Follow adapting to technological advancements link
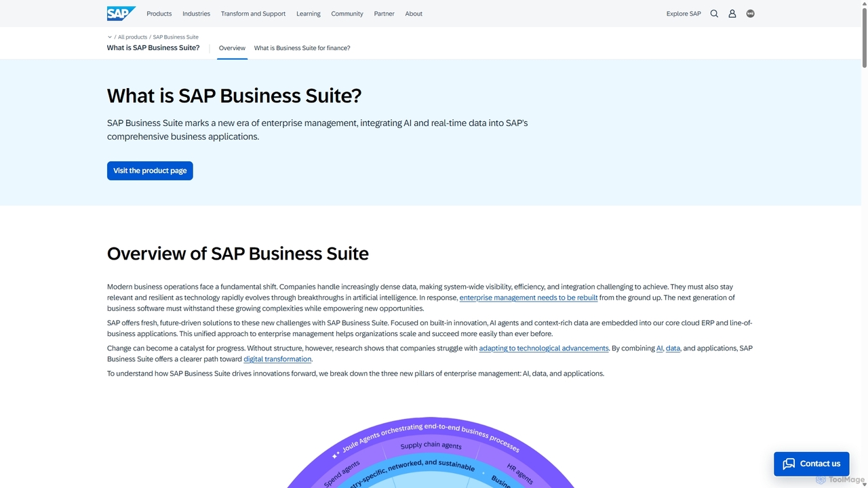868x488 pixels. (544, 348)
